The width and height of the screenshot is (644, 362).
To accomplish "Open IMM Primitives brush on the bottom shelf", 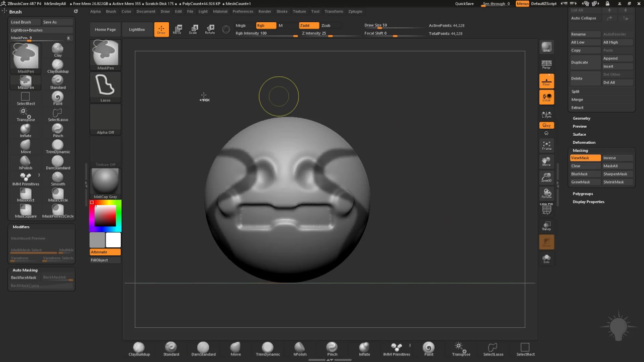I will click(396, 349).
